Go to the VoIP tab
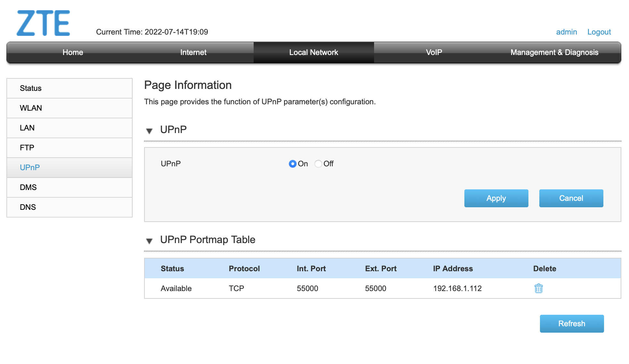Screen dimensions: 629x364 (434, 52)
